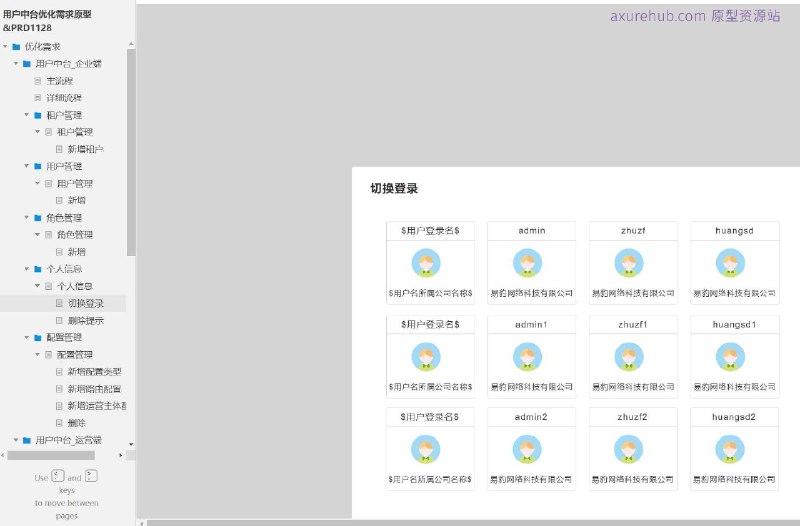The width and height of the screenshot is (800, 526).
Task: Click the page icon beside 新增租户
Action: pos(59,149)
